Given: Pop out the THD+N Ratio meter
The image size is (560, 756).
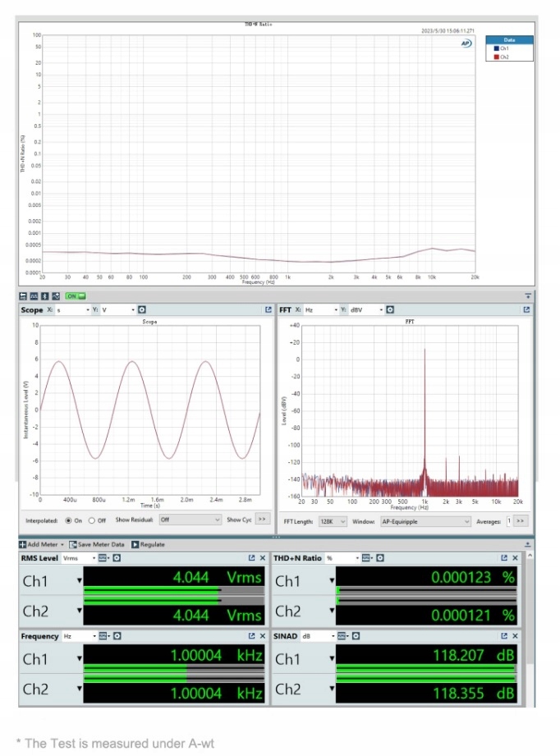Looking at the screenshot, I should tap(504, 558).
